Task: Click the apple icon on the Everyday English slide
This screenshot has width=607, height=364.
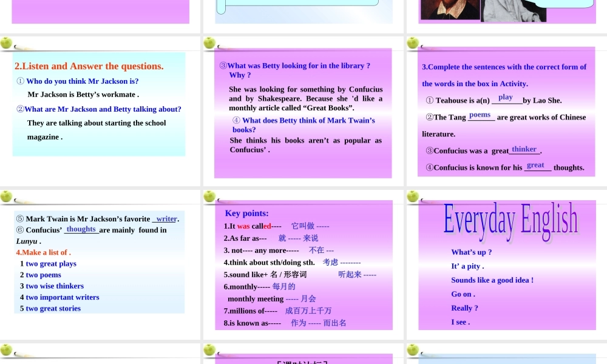Action: coord(414,197)
